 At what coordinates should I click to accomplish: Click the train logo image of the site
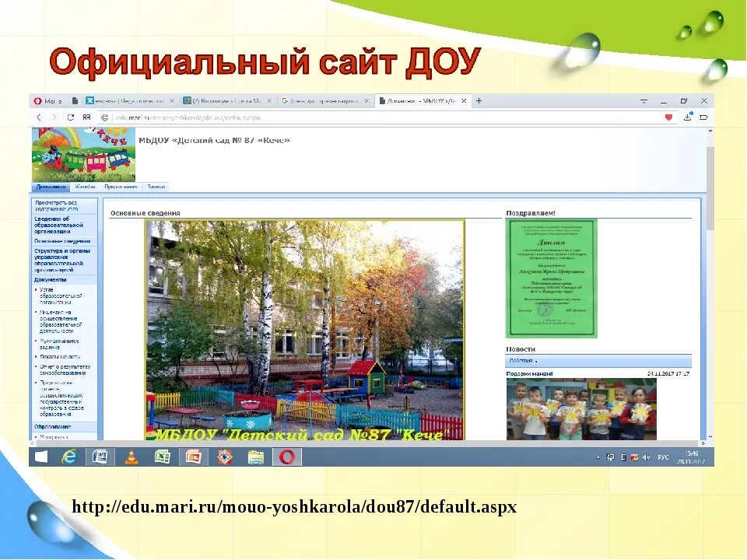pos(83,154)
